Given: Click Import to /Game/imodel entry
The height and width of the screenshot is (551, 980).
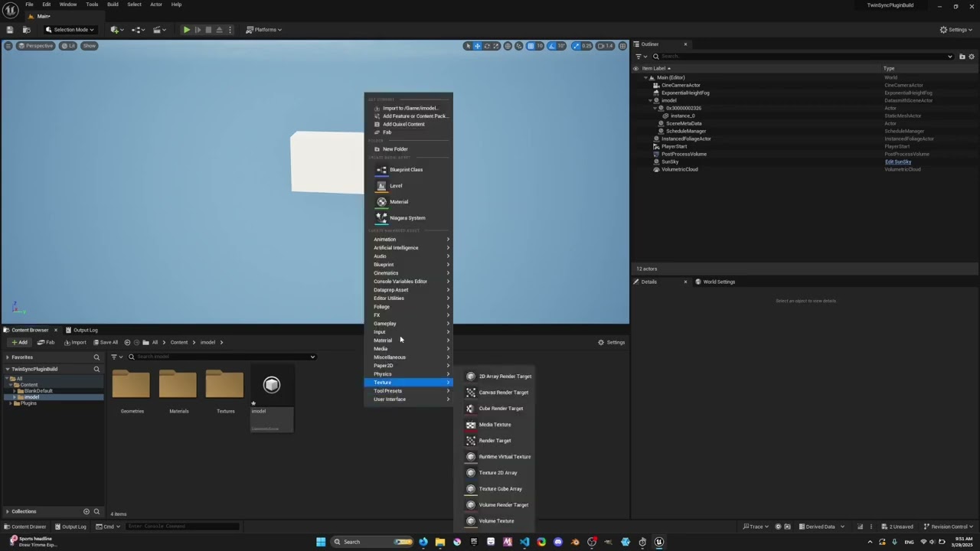Looking at the screenshot, I should click(408, 108).
